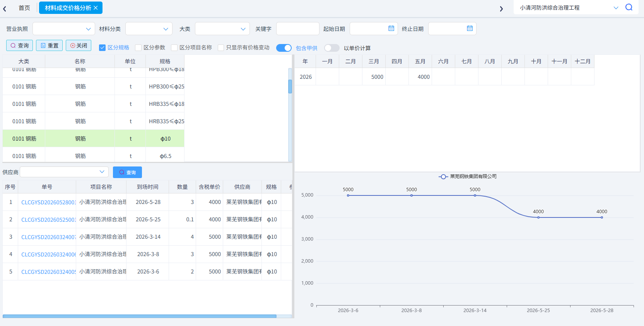Click the orders table horizontal scrollbar
Image resolution: width=644 pixels, height=326 pixels.
click(140, 316)
